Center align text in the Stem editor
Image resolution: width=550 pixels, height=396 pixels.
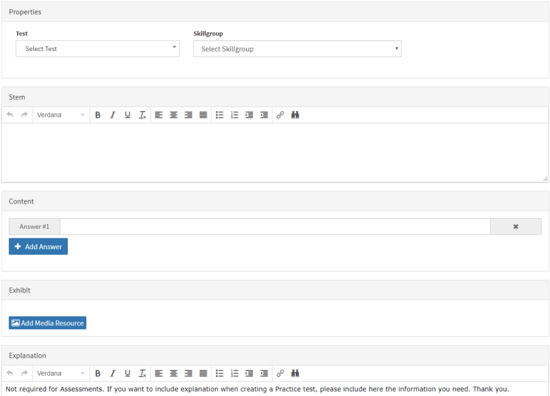174,115
